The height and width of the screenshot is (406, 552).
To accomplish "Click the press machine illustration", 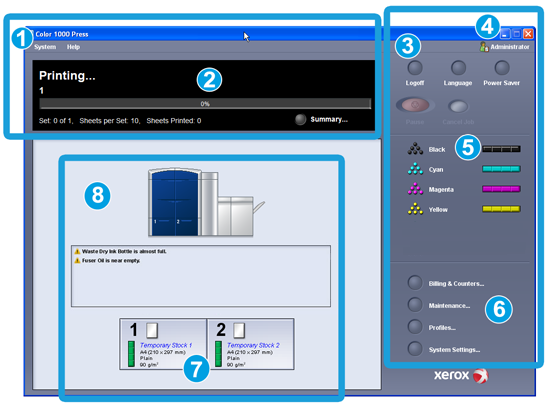I will click(206, 202).
